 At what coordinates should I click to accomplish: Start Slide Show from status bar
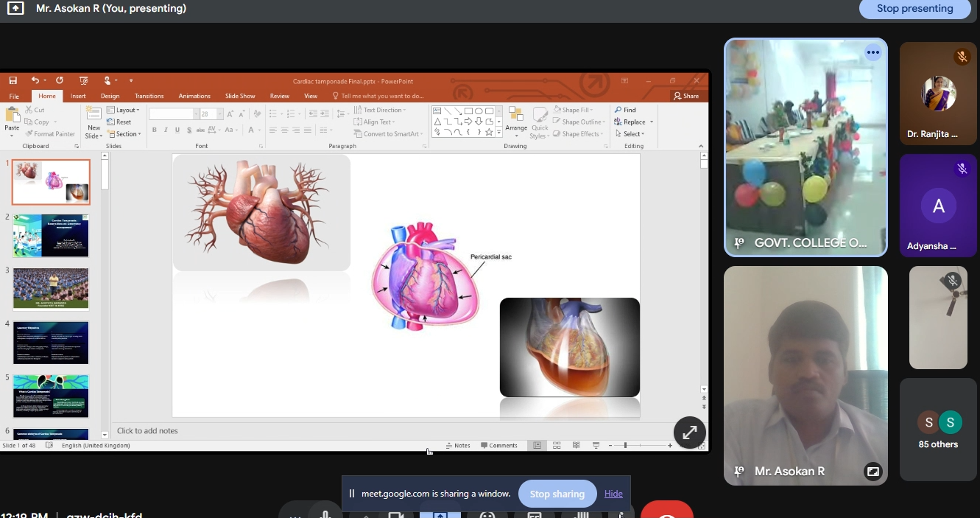(596, 446)
